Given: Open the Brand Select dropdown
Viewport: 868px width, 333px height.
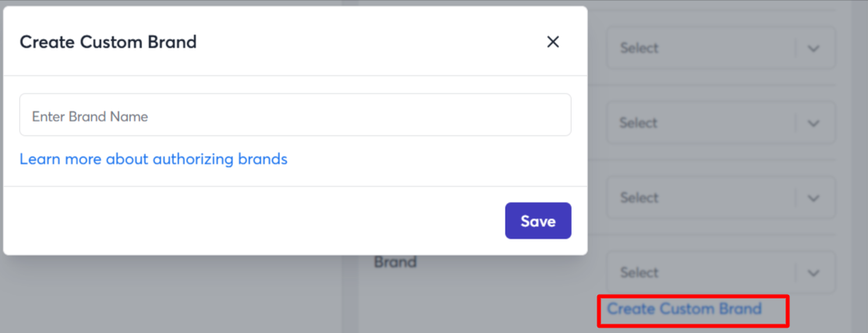Looking at the screenshot, I should [702, 273].
